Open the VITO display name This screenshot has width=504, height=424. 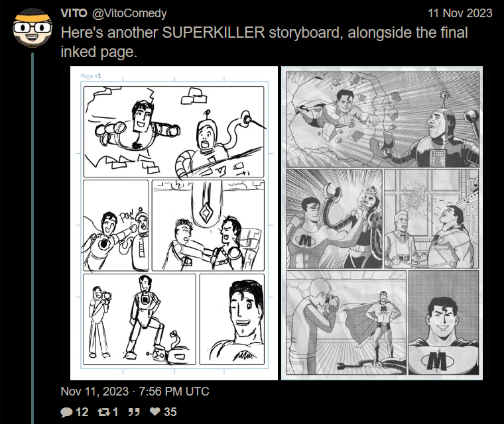click(x=74, y=13)
